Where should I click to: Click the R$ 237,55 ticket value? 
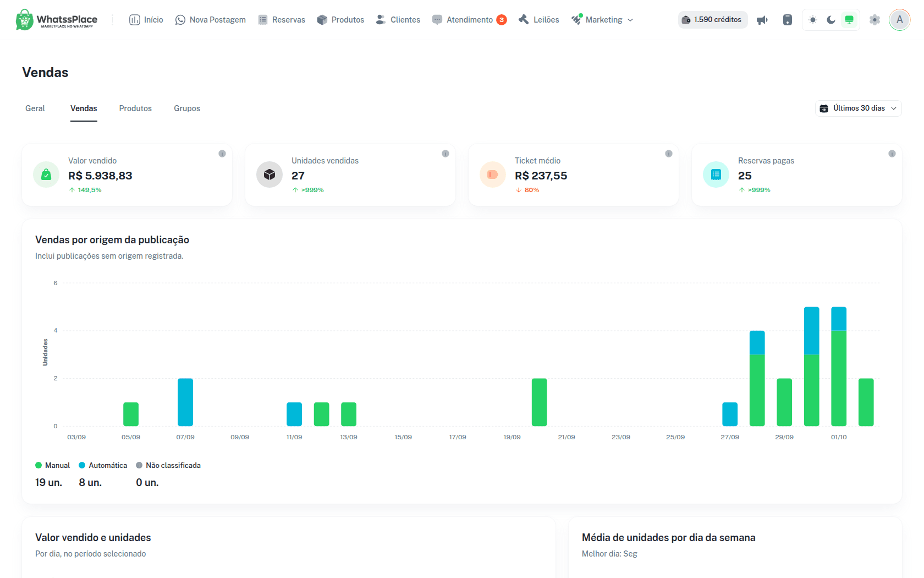click(x=541, y=176)
